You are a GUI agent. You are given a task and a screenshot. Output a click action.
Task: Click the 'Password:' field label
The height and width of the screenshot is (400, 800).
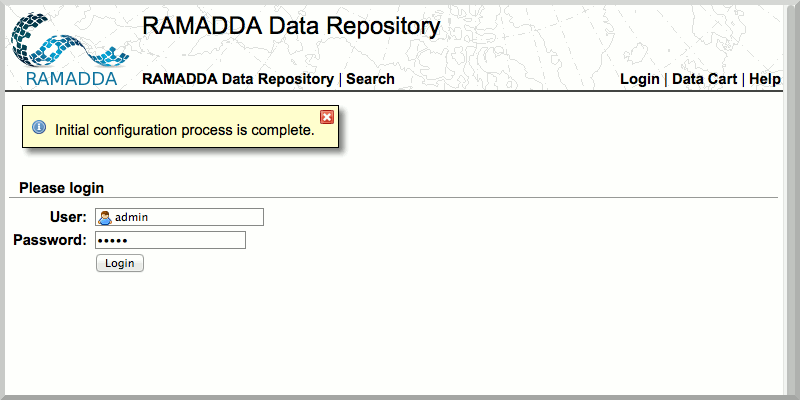[x=50, y=240]
